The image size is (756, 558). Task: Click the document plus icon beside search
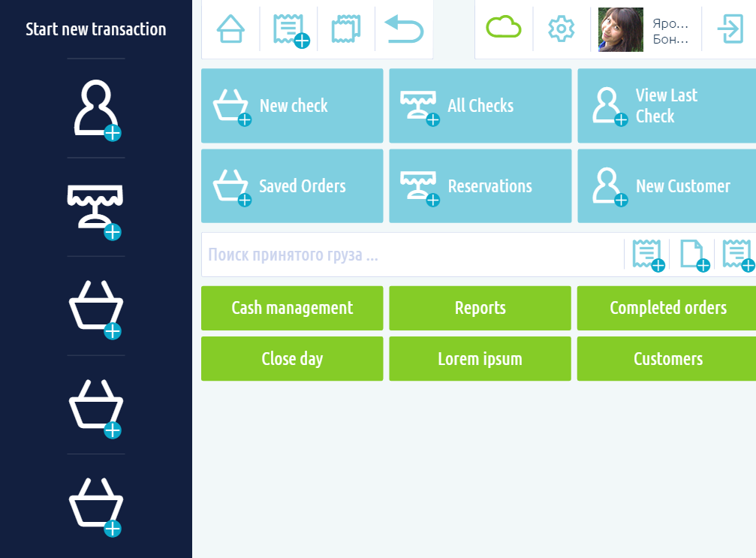pyautogui.click(x=694, y=255)
